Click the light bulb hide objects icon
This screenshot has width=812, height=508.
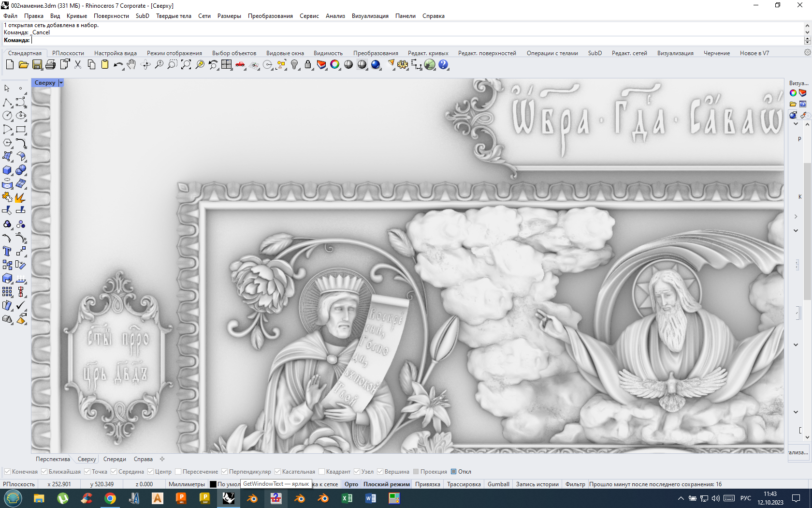(x=294, y=64)
